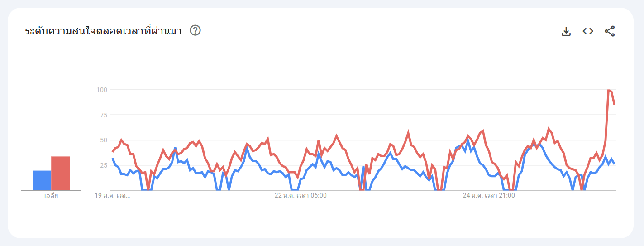Click the red line's final point at right
644x246 pixels.
[x=614, y=104]
